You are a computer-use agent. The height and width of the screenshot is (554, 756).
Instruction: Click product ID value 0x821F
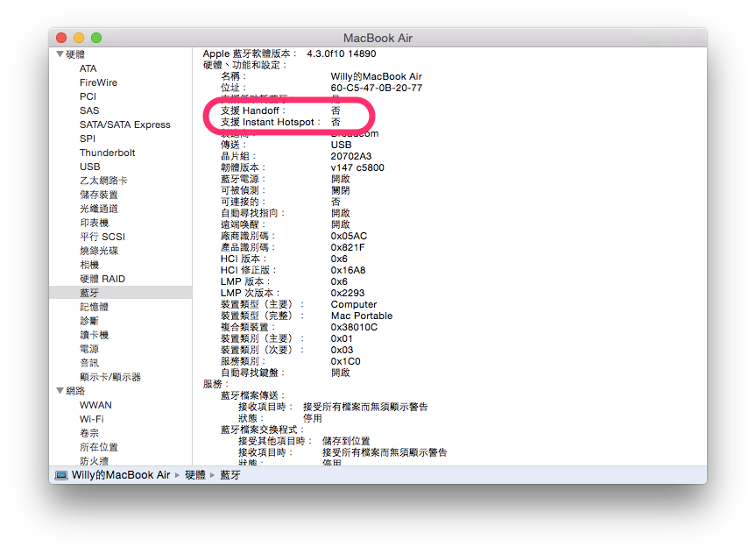pyautogui.click(x=348, y=247)
